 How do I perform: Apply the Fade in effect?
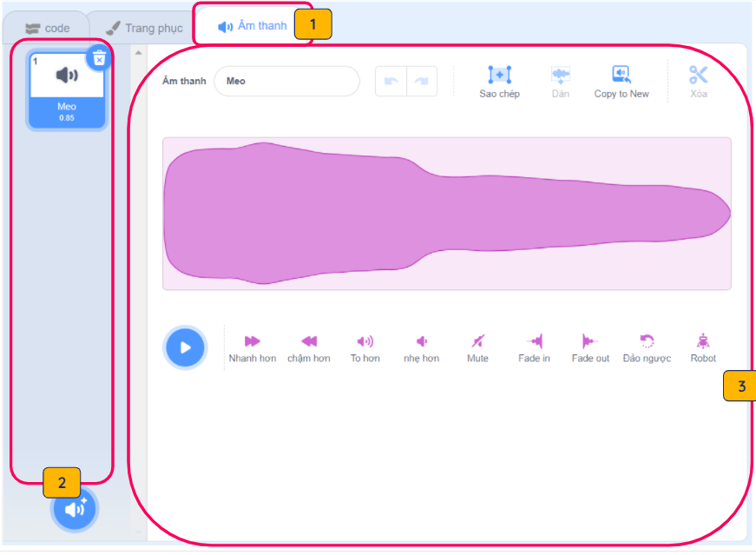534,348
